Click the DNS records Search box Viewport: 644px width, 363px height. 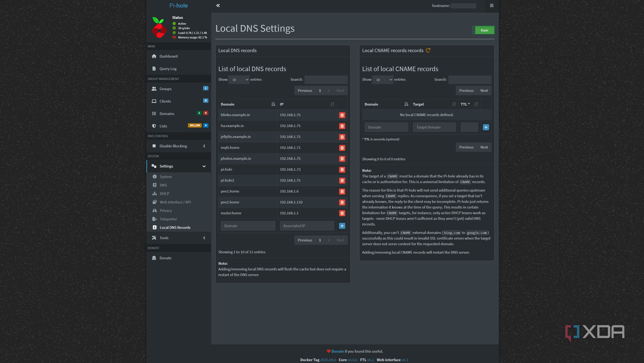[x=326, y=80]
